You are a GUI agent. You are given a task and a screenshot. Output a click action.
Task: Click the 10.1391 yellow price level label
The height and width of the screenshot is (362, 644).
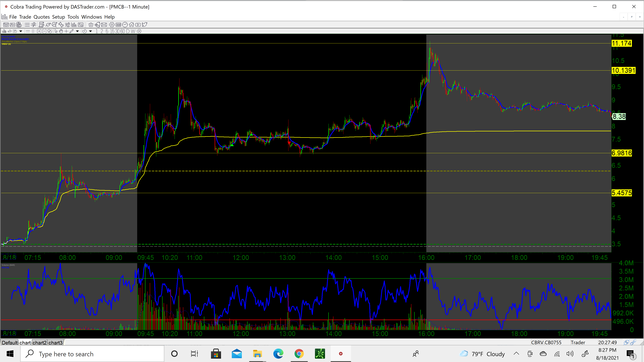(x=623, y=70)
